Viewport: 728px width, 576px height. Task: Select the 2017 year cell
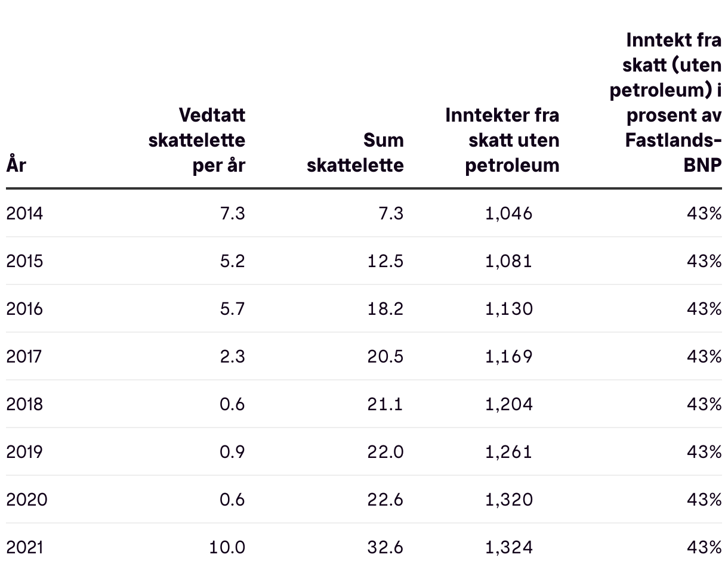click(25, 357)
